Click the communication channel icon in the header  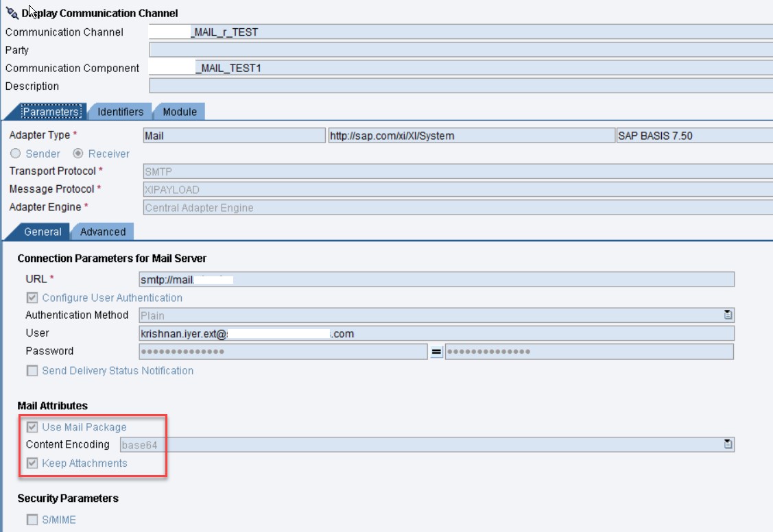(11, 12)
